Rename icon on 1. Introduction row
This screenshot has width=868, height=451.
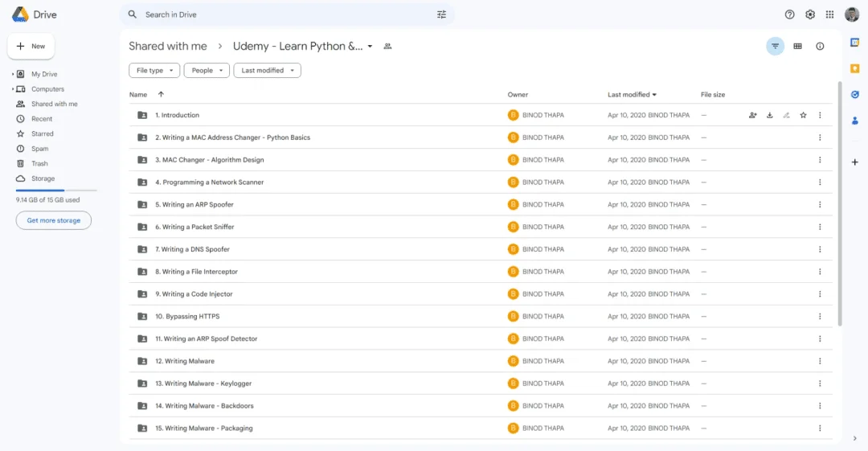click(786, 115)
